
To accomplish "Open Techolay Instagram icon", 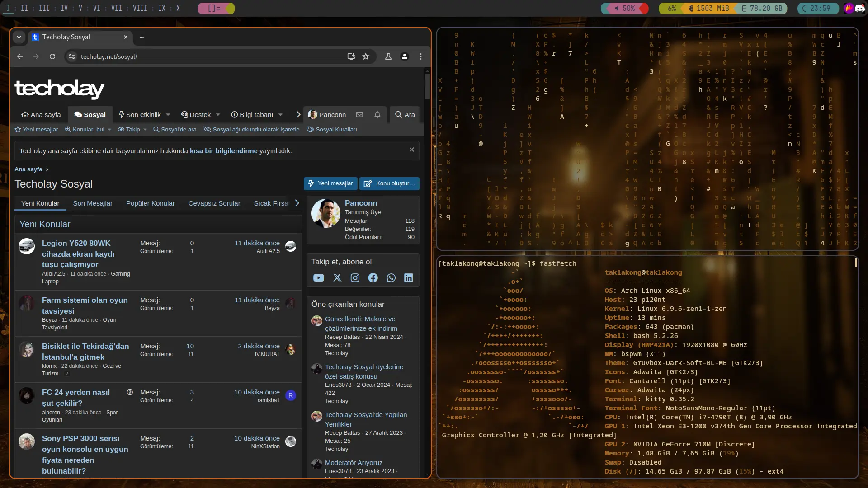I will pyautogui.click(x=355, y=278).
